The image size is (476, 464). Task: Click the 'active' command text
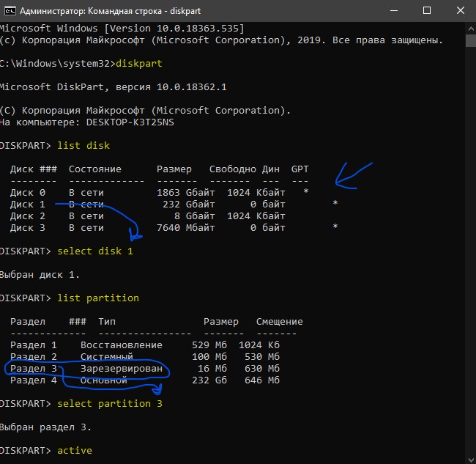tap(75, 450)
